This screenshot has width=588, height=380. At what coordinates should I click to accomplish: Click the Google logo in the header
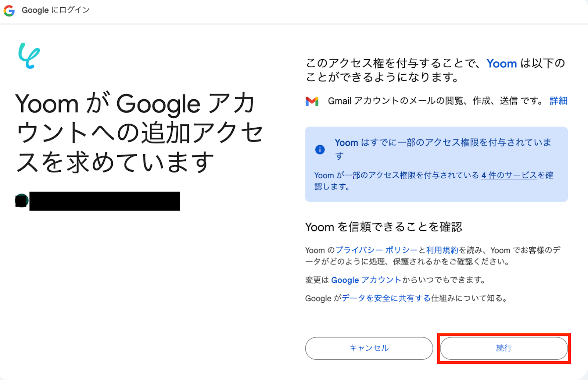[9, 11]
